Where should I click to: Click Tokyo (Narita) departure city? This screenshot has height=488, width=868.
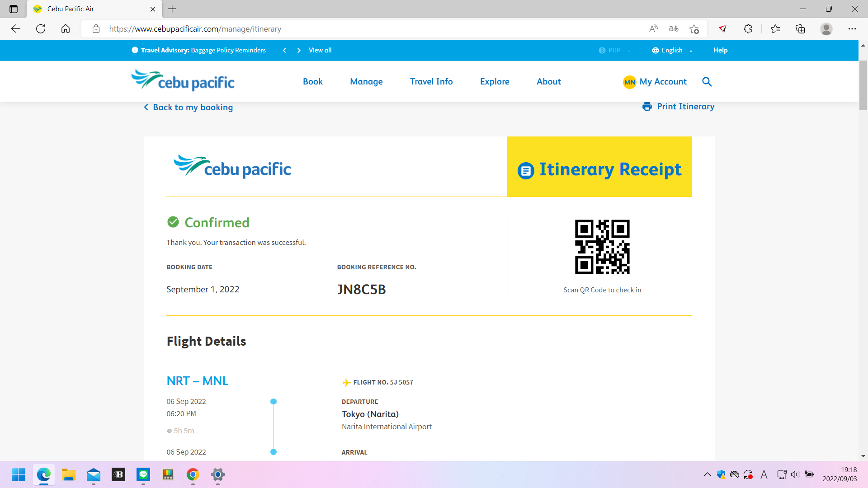370,414
